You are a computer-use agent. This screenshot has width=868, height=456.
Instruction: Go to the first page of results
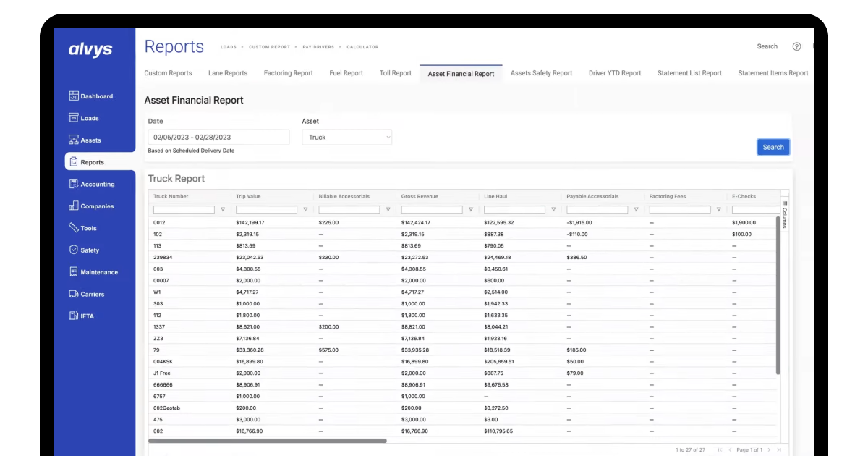coord(720,450)
